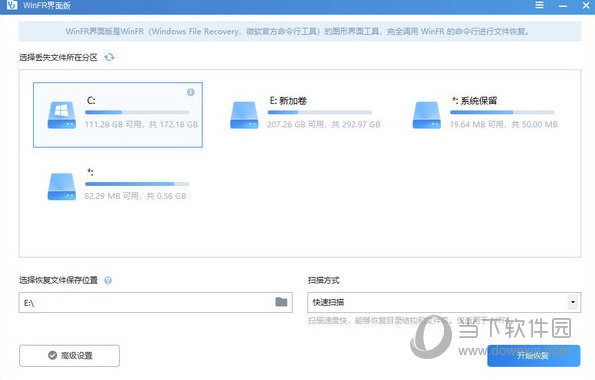Show info for C: drive
The image size is (595, 380).
click(191, 92)
